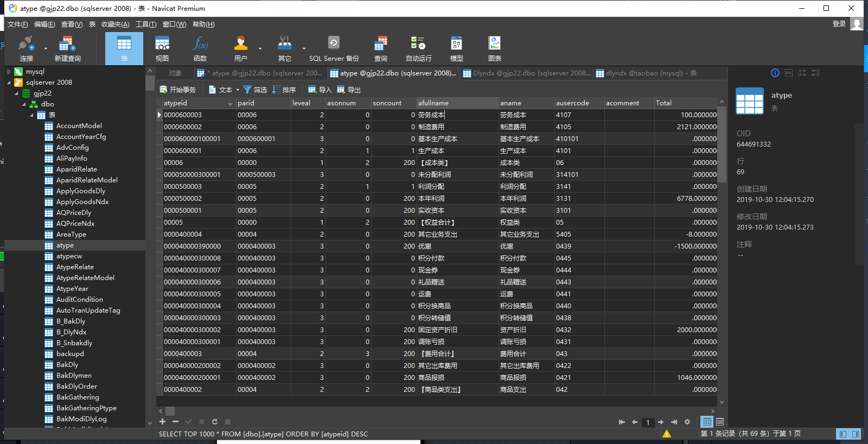Toggle the left pane visibility button

tap(843, 434)
